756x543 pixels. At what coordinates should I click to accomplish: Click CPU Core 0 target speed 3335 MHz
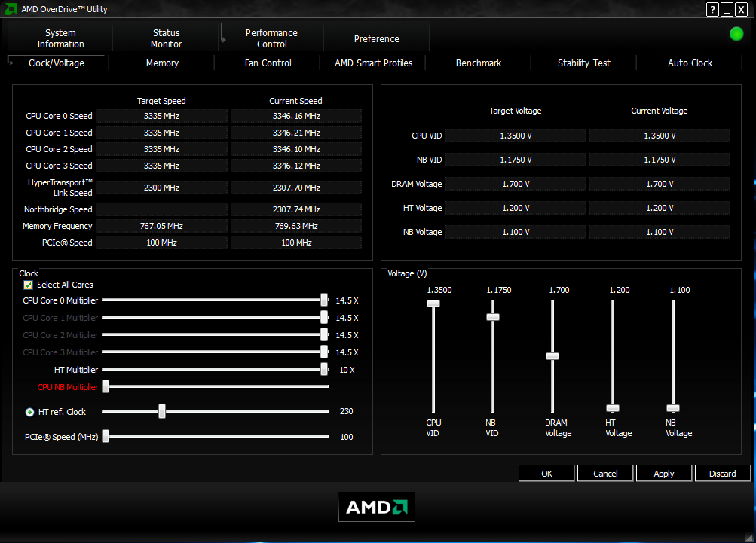[x=161, y=116]
